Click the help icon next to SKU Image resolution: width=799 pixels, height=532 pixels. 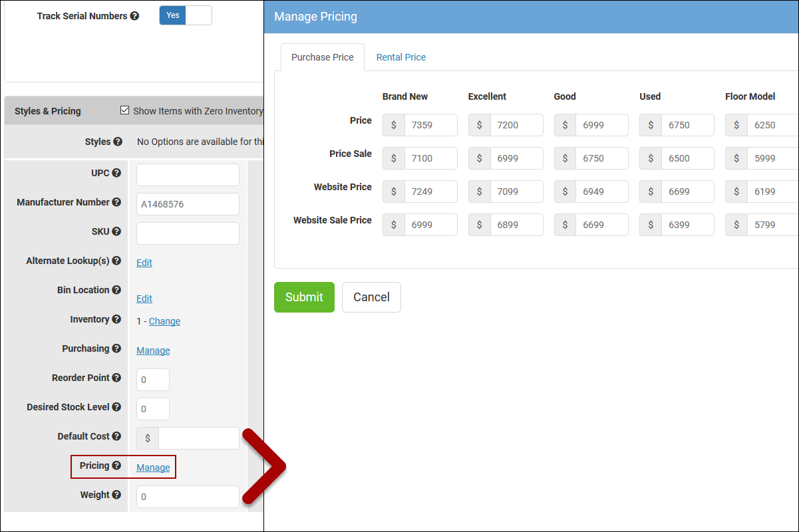tap(116, 231)
